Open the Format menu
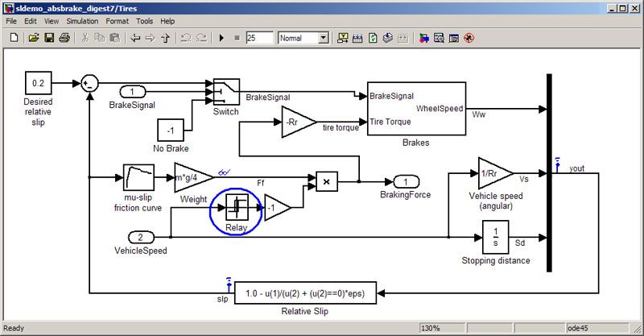This screenshot has width=644, height=336. [x=118, y=21]
